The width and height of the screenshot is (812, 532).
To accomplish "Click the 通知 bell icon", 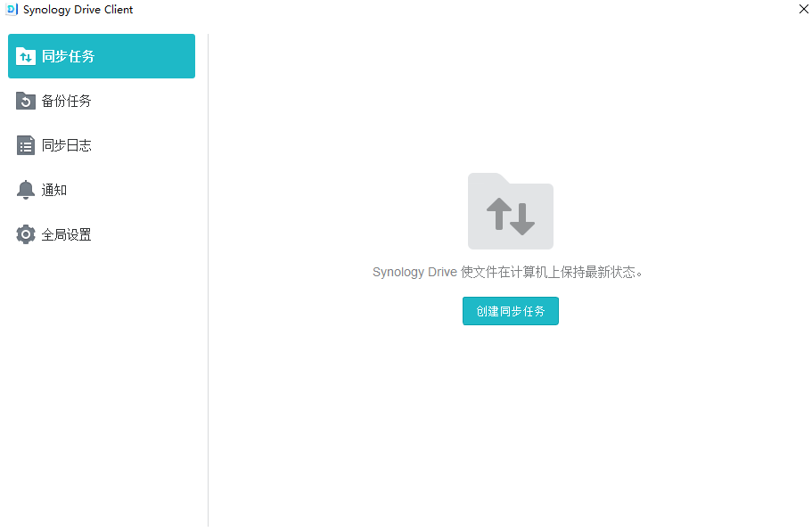I will click(25, 190).
